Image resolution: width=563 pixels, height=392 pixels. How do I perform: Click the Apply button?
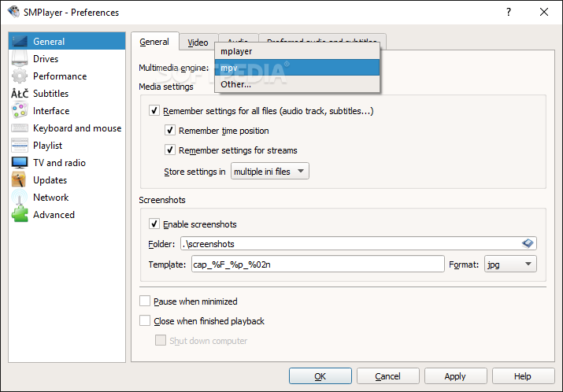tap(455, 375)
